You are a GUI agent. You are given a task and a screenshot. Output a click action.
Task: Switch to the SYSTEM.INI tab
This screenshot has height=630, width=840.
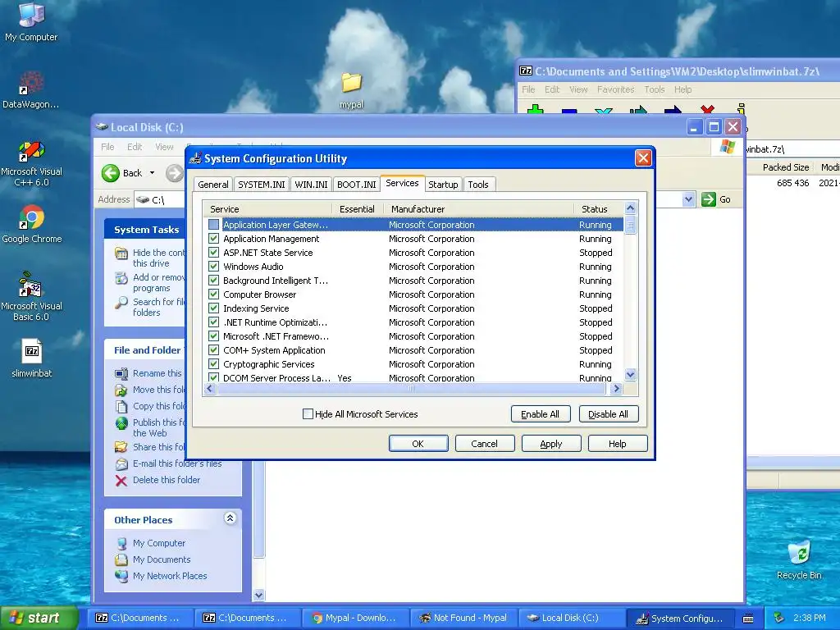(262, 185)
